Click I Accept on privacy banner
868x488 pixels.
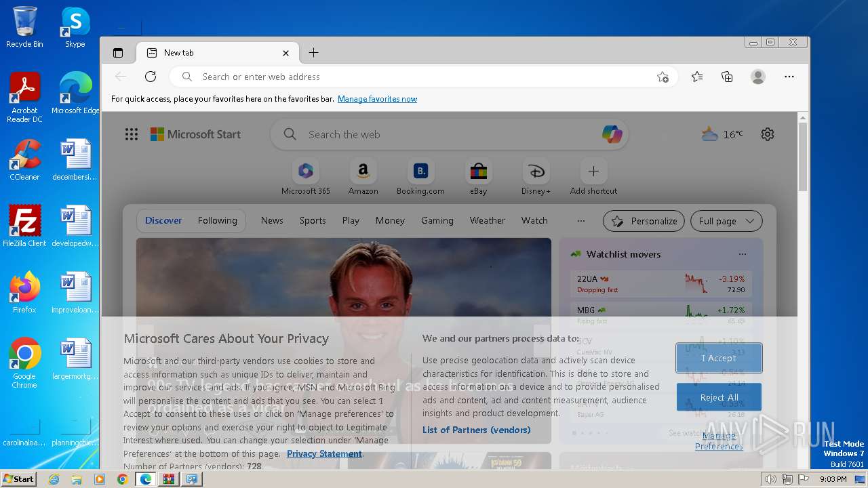pyautogui.click(x=719, y=358)
